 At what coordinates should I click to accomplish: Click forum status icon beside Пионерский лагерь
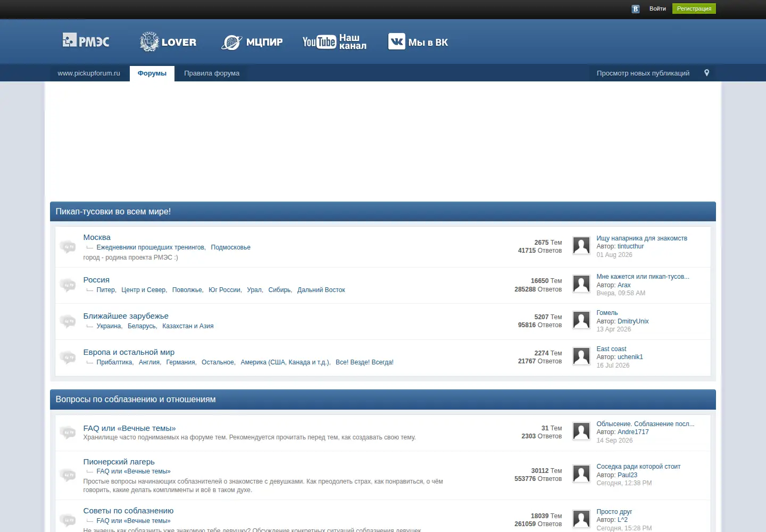point(68,475)
